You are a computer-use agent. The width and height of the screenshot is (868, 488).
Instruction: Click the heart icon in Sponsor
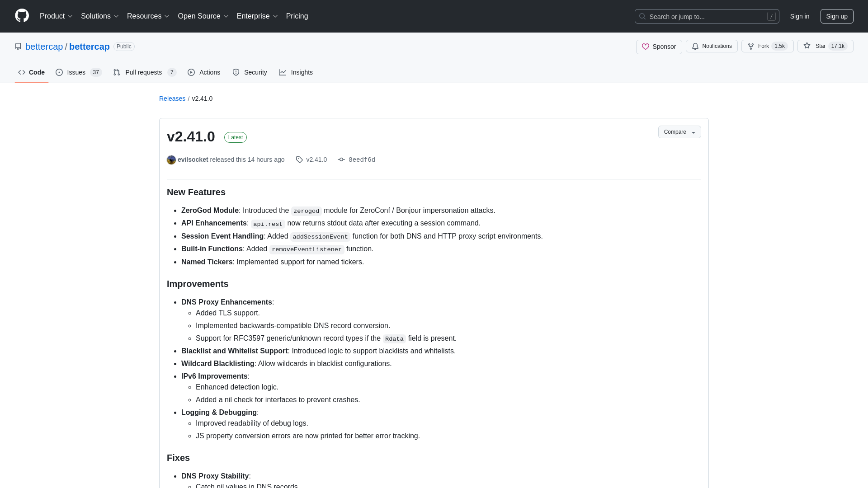(646, 47)
